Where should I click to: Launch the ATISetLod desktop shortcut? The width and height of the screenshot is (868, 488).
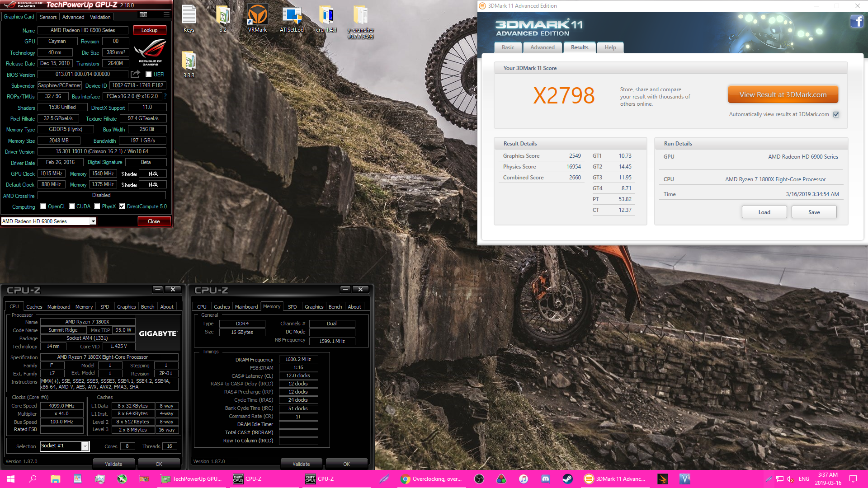[292, 19]
